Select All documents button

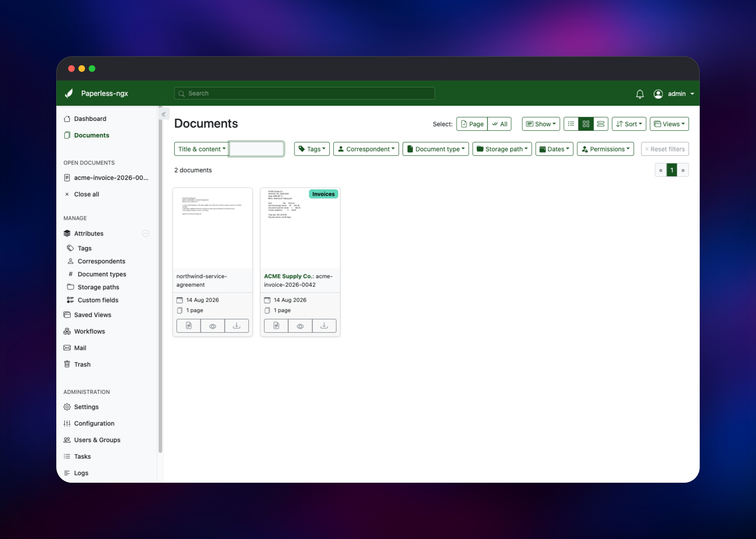(x=500, y=124)
